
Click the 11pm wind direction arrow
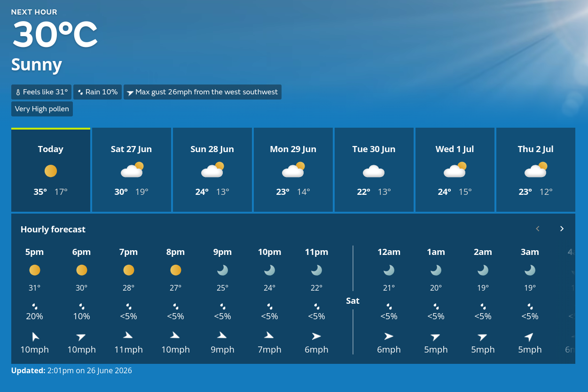(x=316, y=336)
